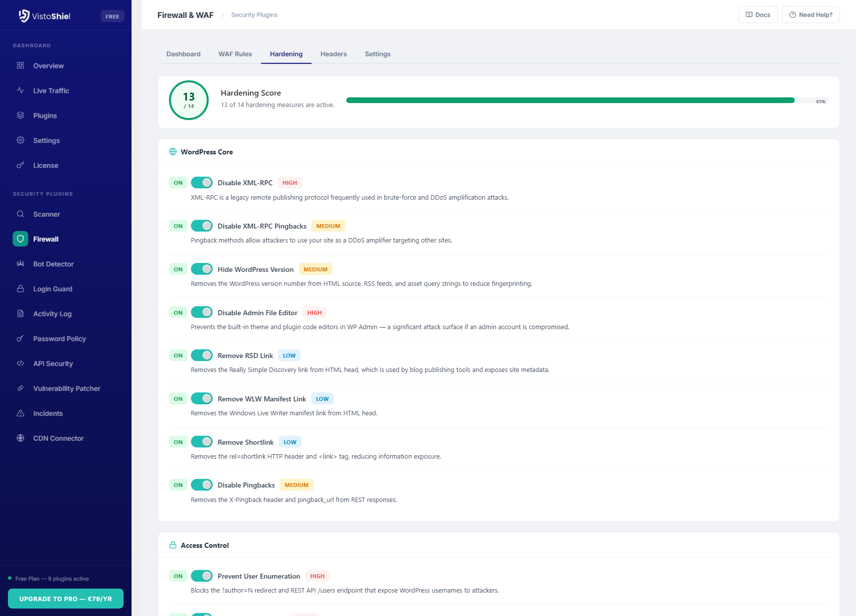Select the Hardening tab
This screenshot has width=856, height=616.
[286, 54]
